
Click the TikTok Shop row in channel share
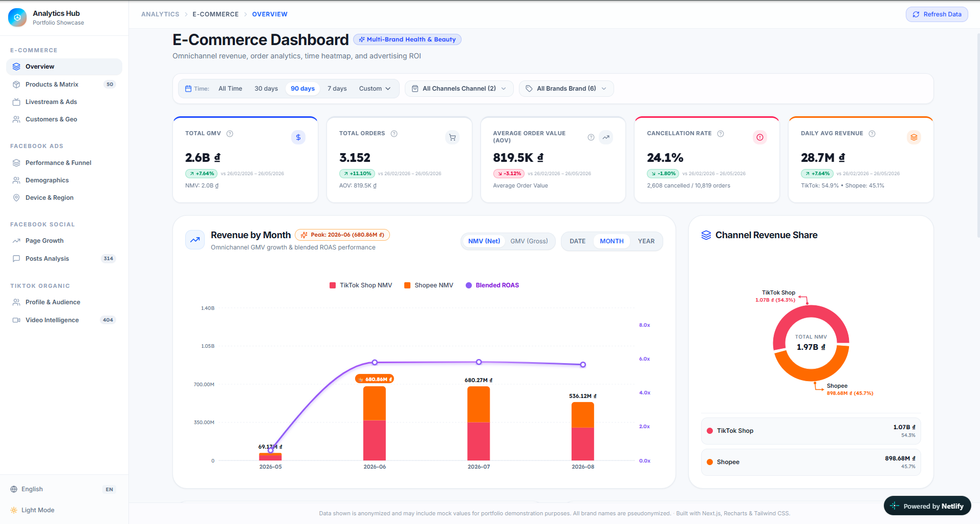pyautogui.click(x=811, y=431)
